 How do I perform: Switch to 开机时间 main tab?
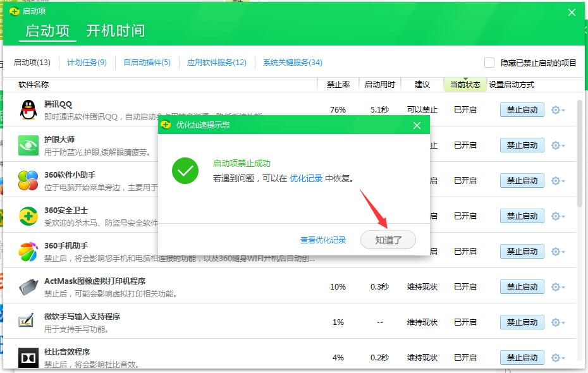[116, 31]
